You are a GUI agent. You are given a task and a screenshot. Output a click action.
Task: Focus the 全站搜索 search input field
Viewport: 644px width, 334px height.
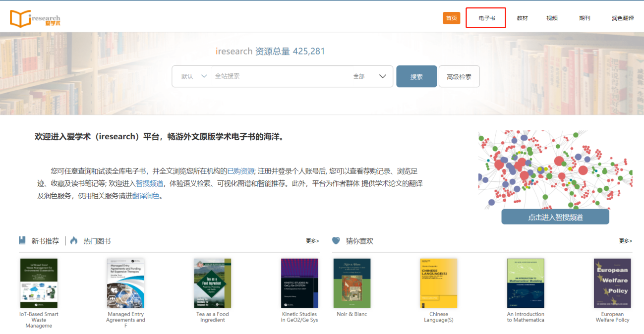[278, 76]
